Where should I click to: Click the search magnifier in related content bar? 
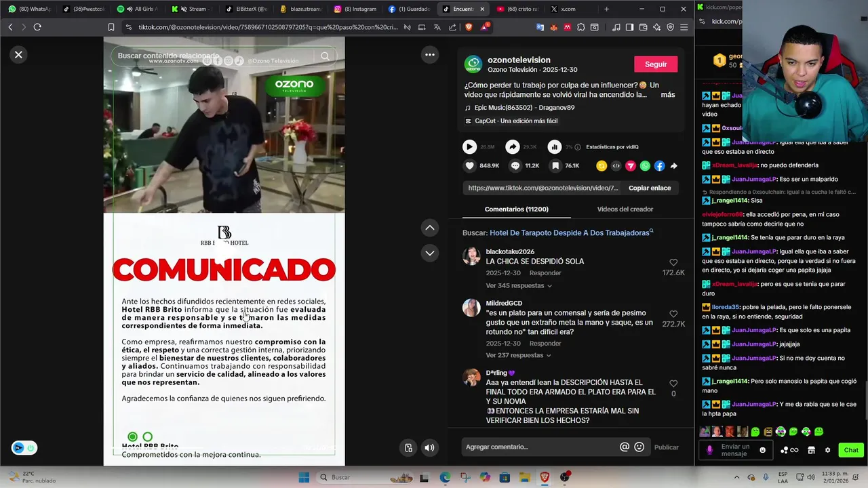pyautogui.click(x=325, y=56)
